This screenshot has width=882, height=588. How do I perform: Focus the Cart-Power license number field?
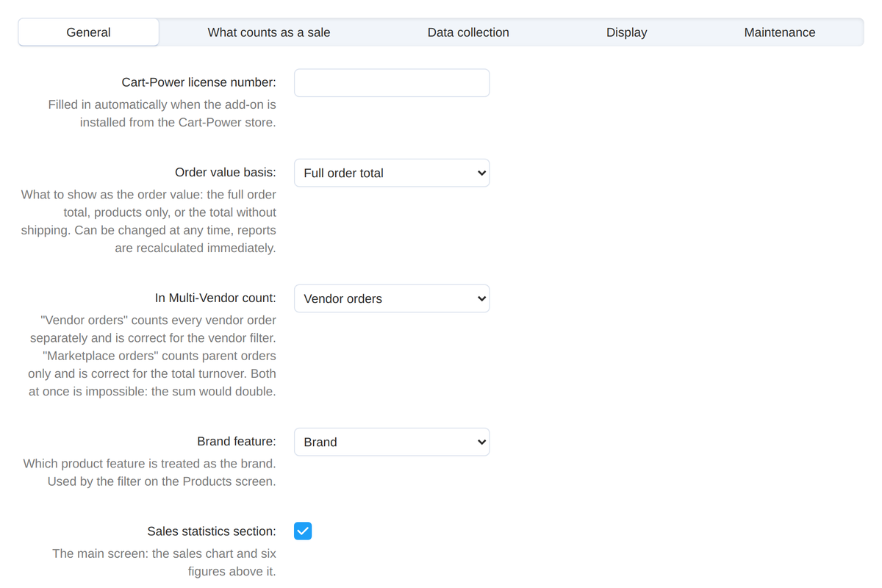392,83
